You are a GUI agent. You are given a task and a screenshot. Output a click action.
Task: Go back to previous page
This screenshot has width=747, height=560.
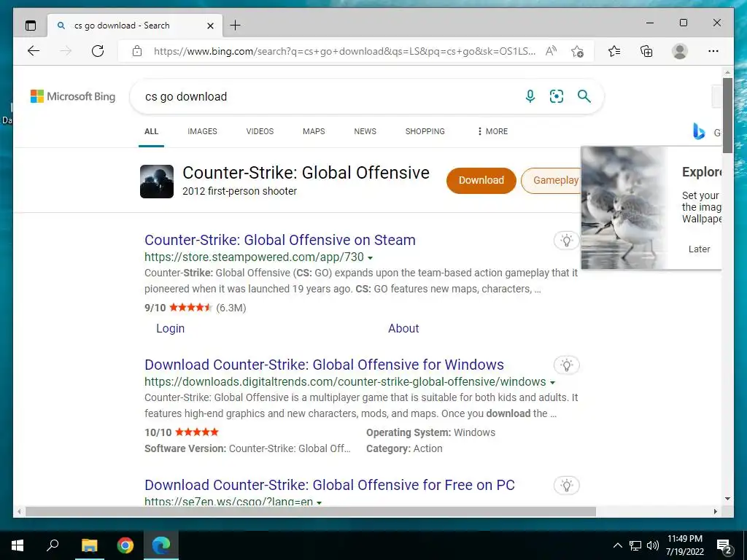tap(34, 51)
